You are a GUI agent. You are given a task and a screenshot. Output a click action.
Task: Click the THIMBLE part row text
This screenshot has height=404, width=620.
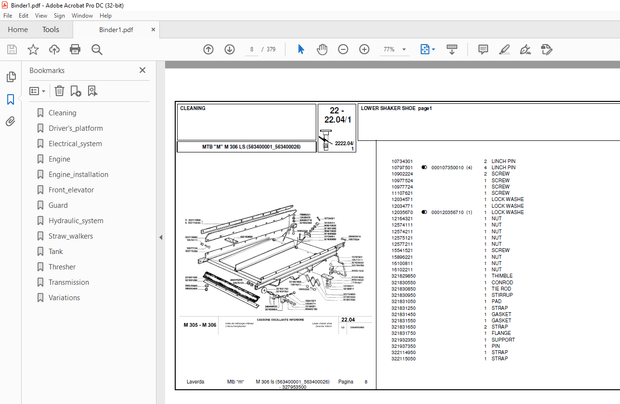pyautogui.click(x=502, y=276)
